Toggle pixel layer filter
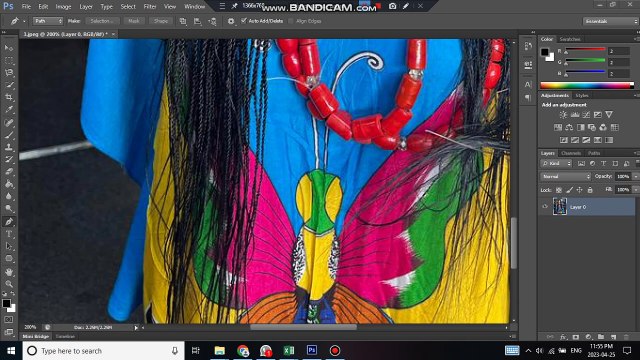 point(581,164)
